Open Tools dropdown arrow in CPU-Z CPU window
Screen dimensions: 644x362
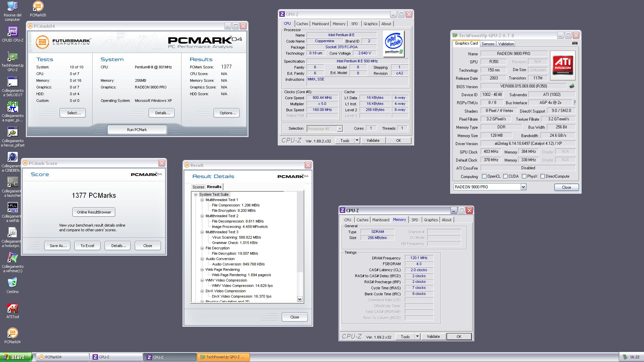click(357, 140)
